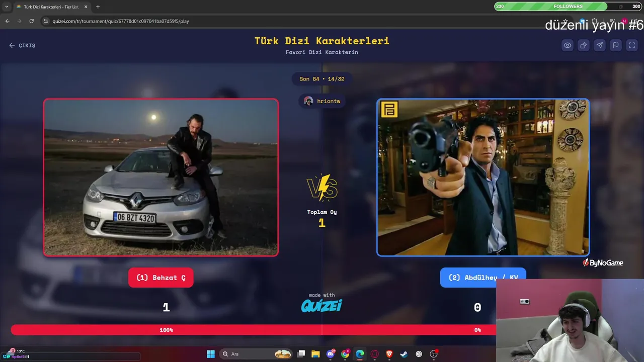644x362 pixels.
Task: Go back in browser
Action: (x=7, y=21)
